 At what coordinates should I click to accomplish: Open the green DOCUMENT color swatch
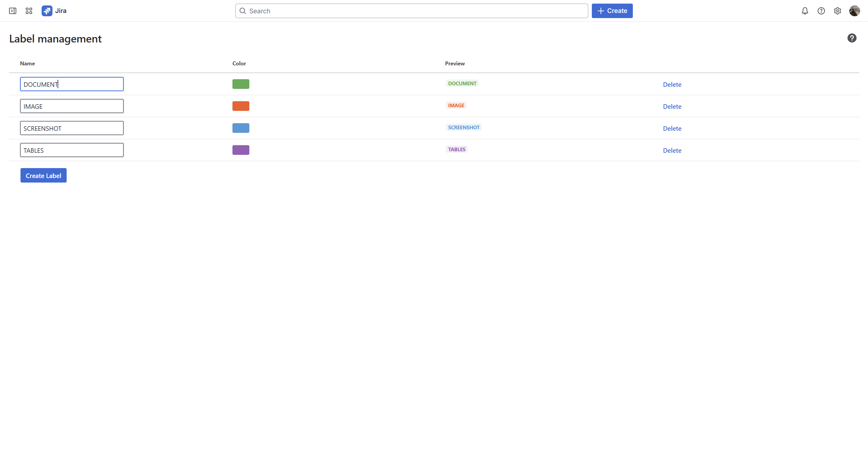click(241, 84)
